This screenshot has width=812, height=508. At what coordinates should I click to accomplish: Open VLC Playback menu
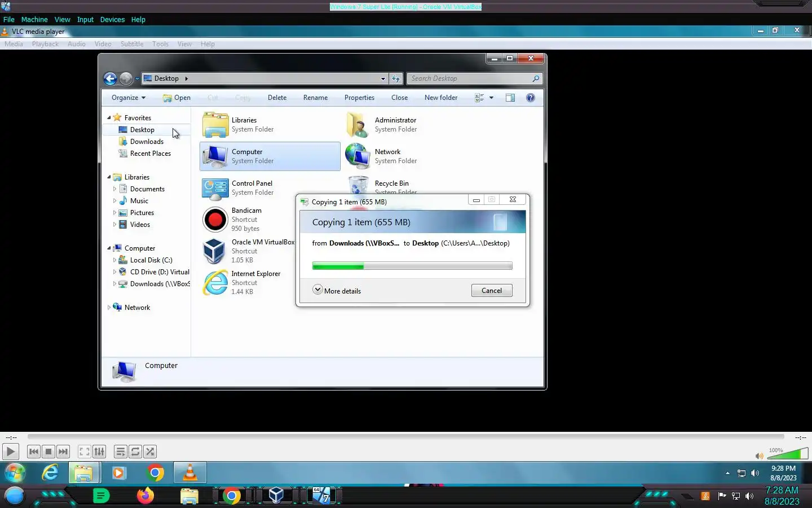pos(45,44)
